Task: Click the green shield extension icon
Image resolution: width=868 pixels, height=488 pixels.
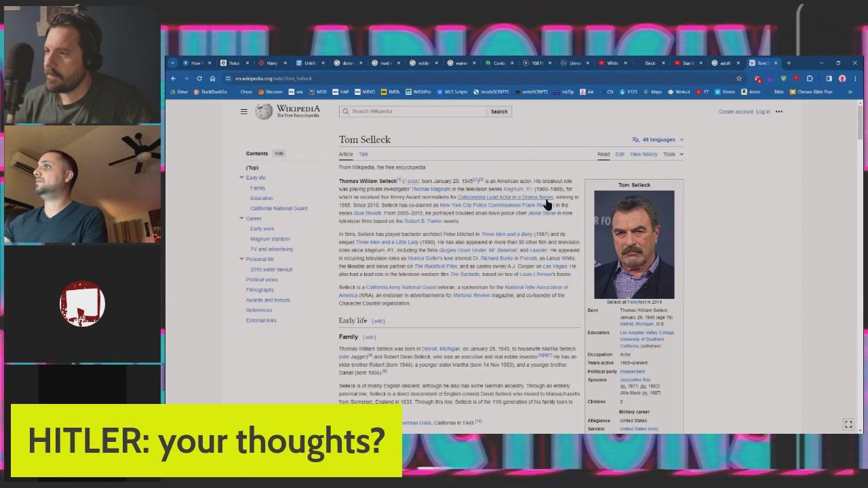Action: pos(783,79)
